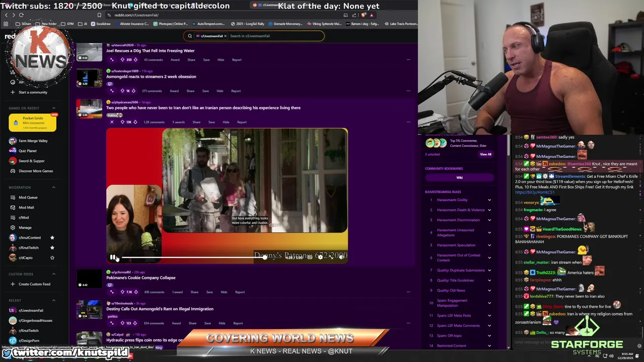
Task: Upvote the Destiny Calls Out Asmongold post
Action: (x=122, y=323)
